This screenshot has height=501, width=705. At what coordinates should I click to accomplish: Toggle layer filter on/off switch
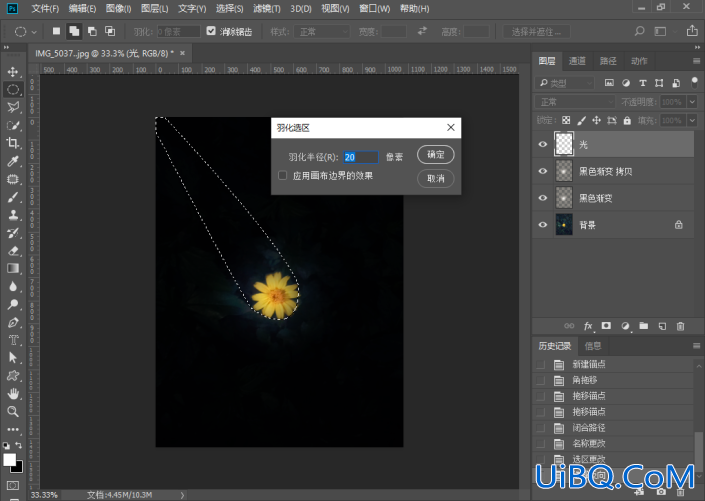coord(695,82)
